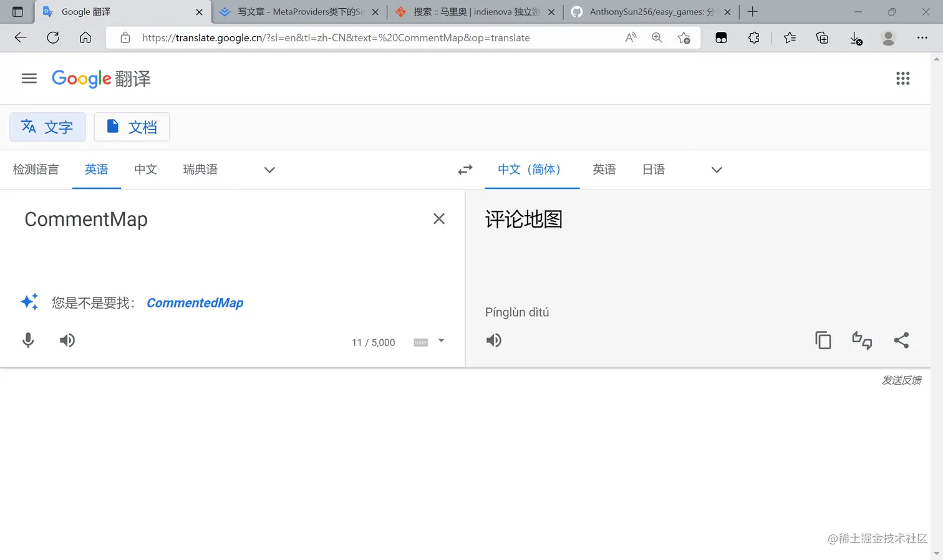Close the Google 翻译 tab
The width and height of the screenshot is (943, 560).
[x=199, y=12]
